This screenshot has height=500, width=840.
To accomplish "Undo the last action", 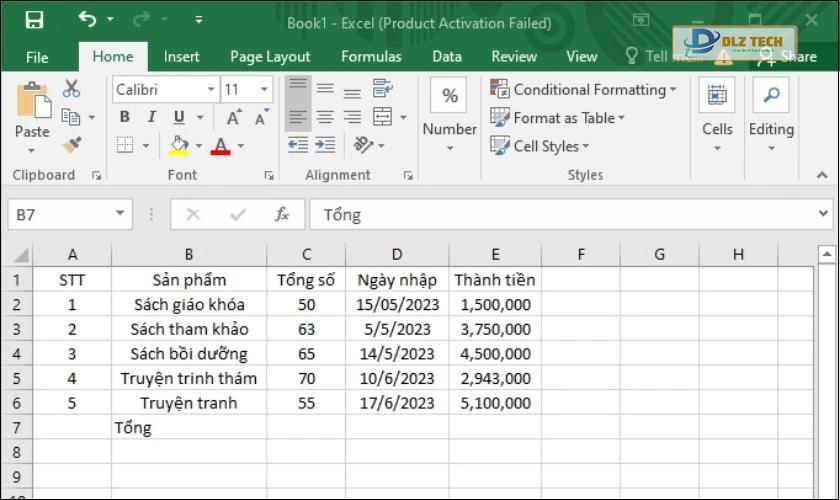I will click(x=87, y=20).
